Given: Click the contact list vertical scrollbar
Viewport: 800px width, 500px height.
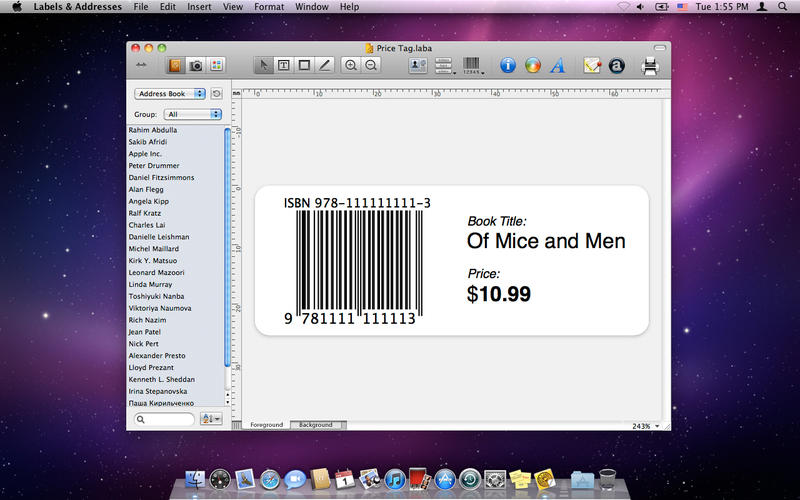Looking at the screenshot, I should tap(228, 247).
